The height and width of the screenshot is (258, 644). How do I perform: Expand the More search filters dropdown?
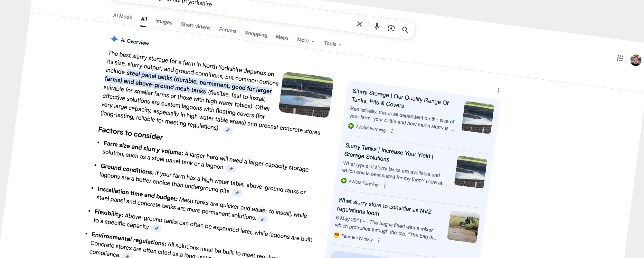click(x=305, y=40)
